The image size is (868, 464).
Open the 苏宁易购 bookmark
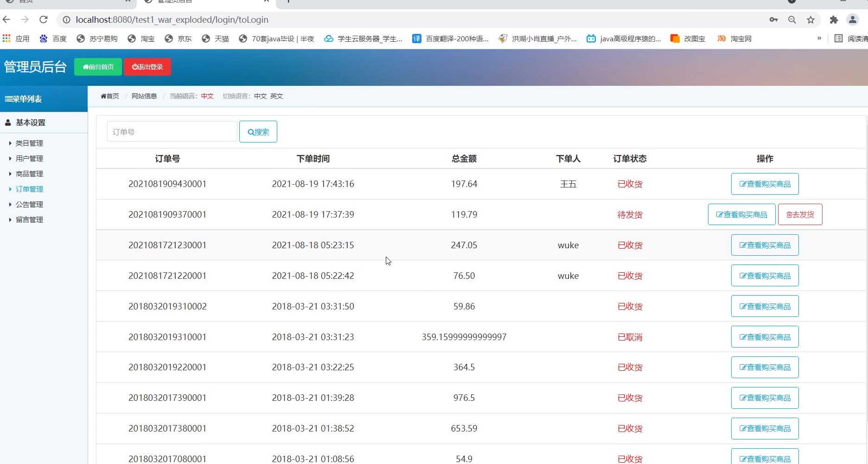pyautogui.click(x=97, y=39)
